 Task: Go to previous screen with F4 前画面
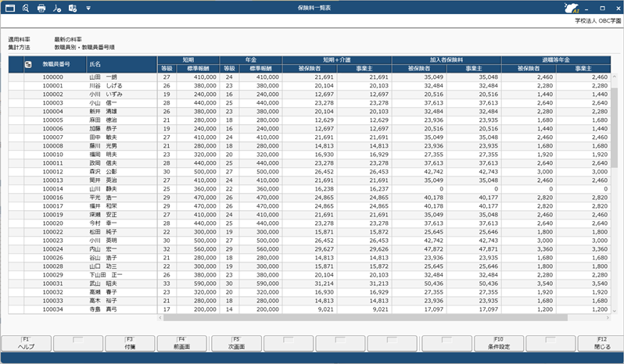pos(181,343)
